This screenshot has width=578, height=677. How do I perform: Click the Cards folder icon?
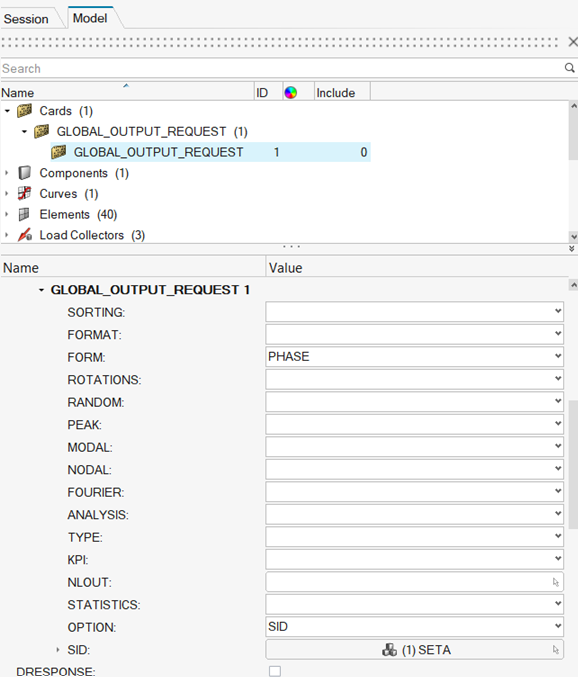click(25, 111)
